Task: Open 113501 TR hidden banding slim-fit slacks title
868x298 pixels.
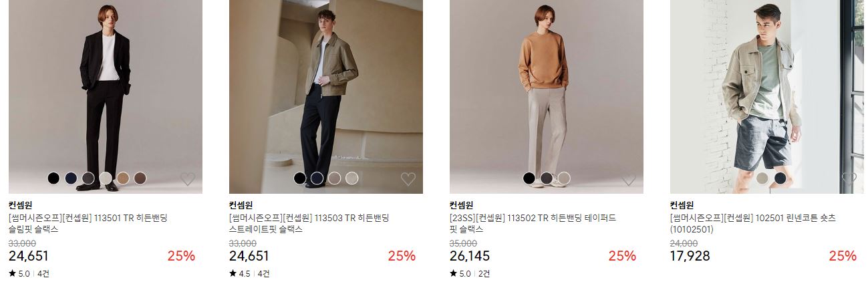Action: [x=88, y=224]
